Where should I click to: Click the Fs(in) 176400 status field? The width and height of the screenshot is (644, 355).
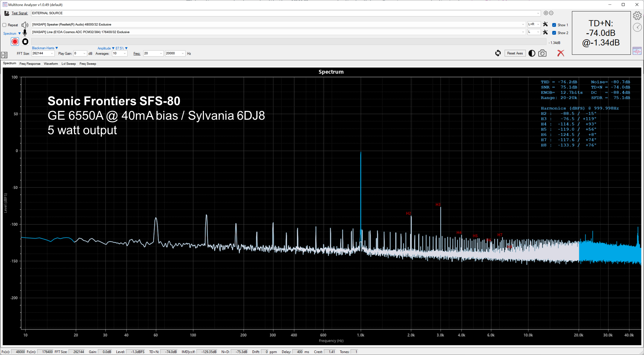point(46,352)
